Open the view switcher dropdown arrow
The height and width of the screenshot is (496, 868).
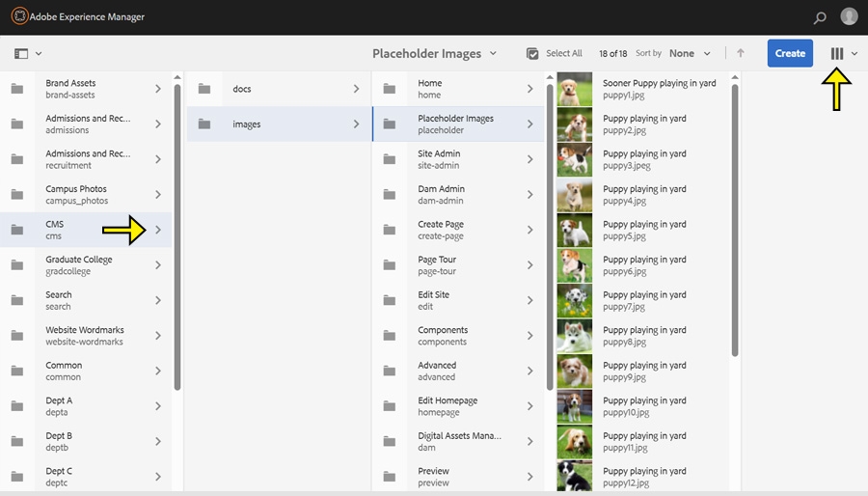pyautogui.click(x=854, y=54)
